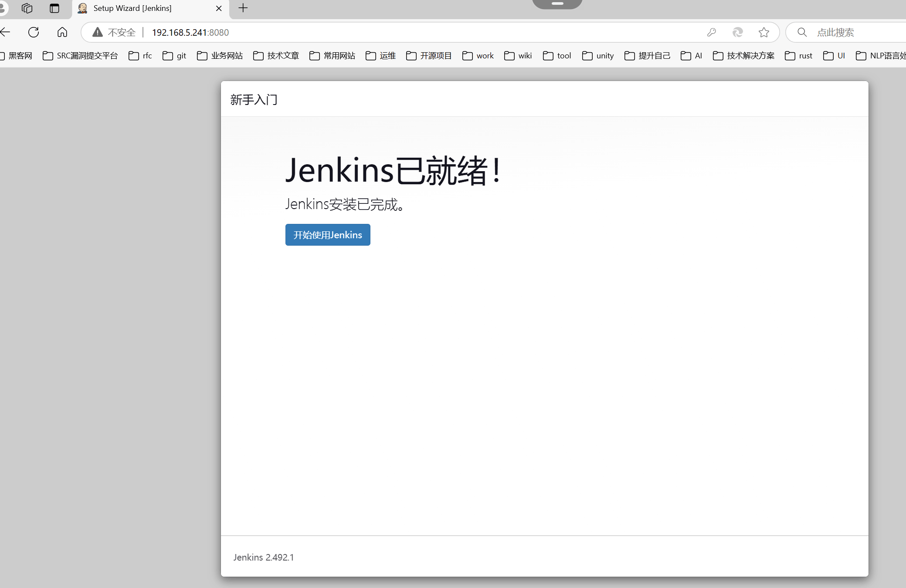Add page to favorites with star icon
This screenshot has height=588, width=906.
coord(764,32)
